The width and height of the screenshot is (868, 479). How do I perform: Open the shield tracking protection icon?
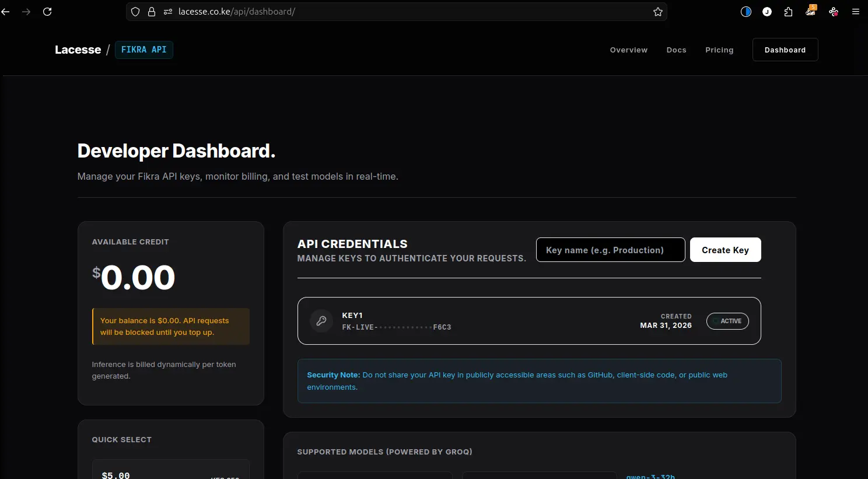click(135, 12)
